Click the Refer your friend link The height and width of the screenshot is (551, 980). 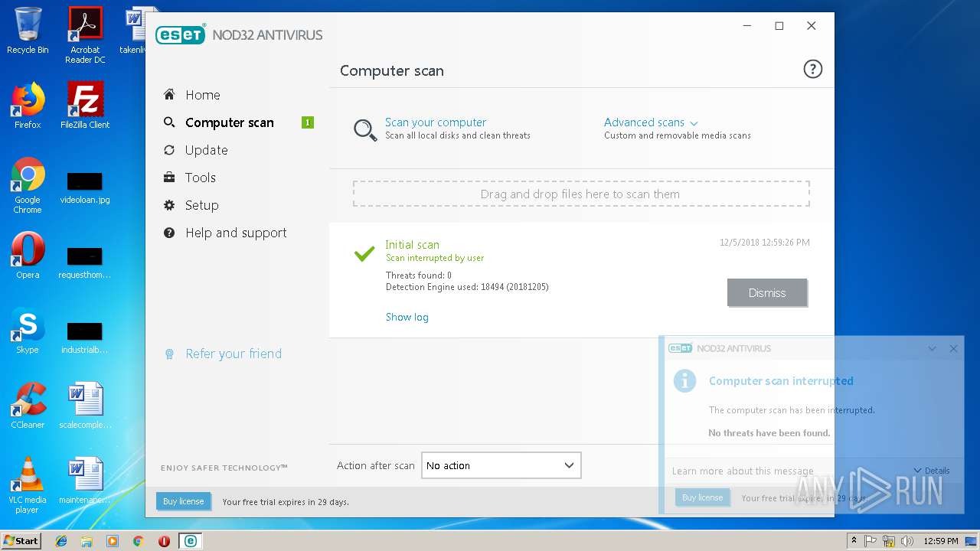tap(234, 354)
